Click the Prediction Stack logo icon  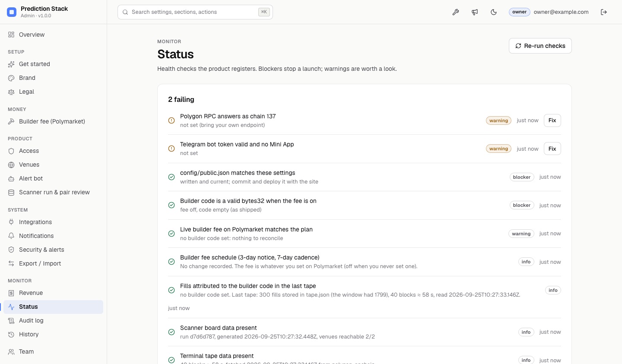[12, 12]
